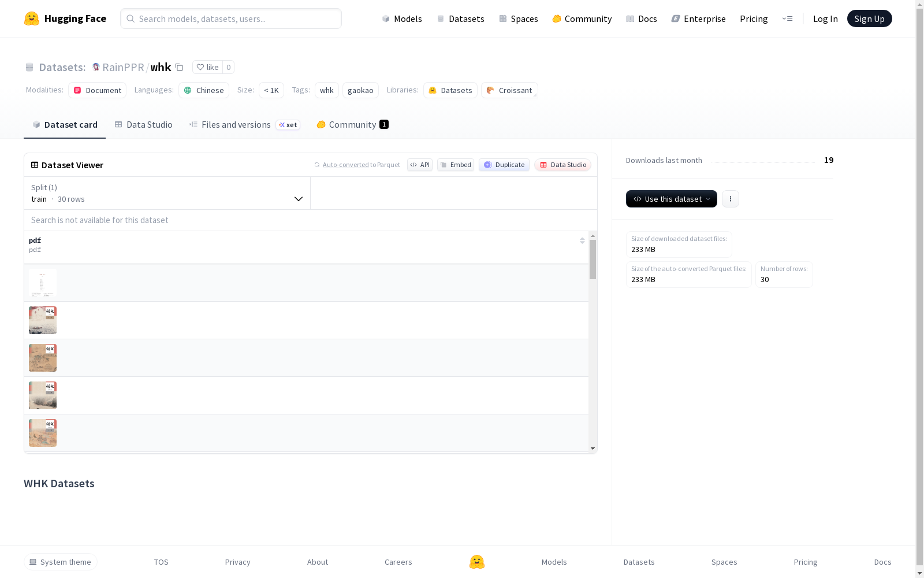Open Data Studio button in viewer header

pos(562,165)
